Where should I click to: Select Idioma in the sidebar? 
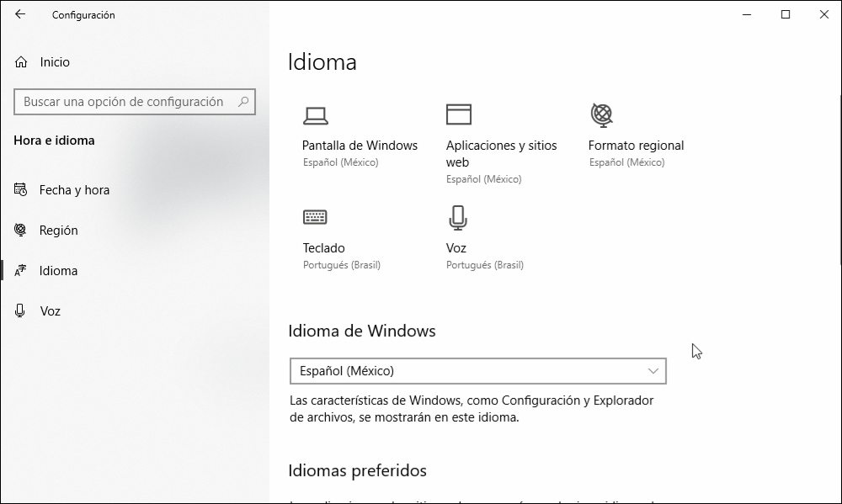click(59, 271)
